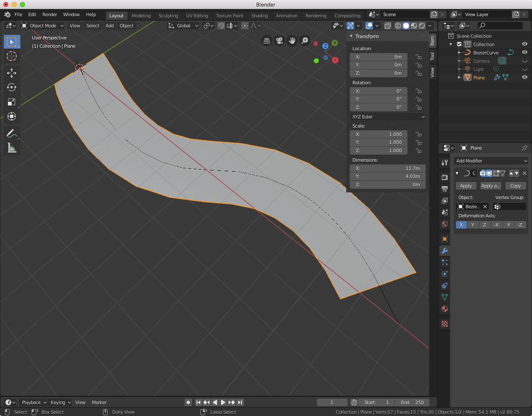Open the XYZ Euler rotation mode dropdown

click(387, 117)
